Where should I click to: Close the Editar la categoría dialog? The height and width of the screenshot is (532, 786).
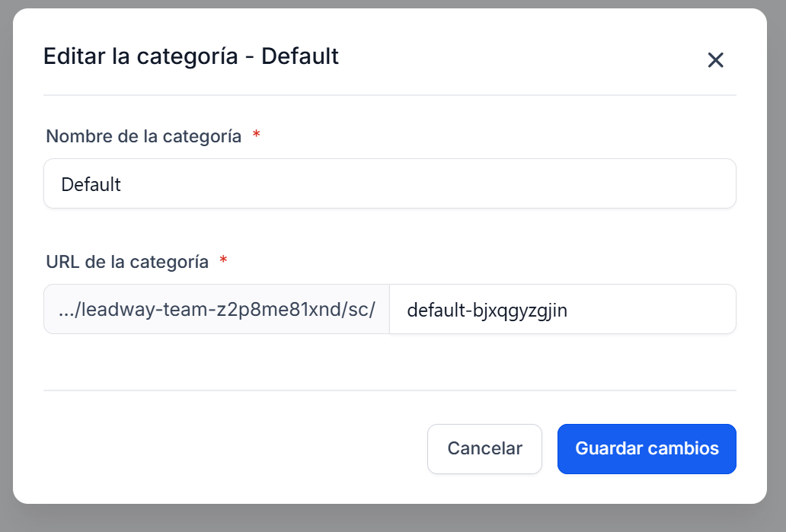[715, 60]
